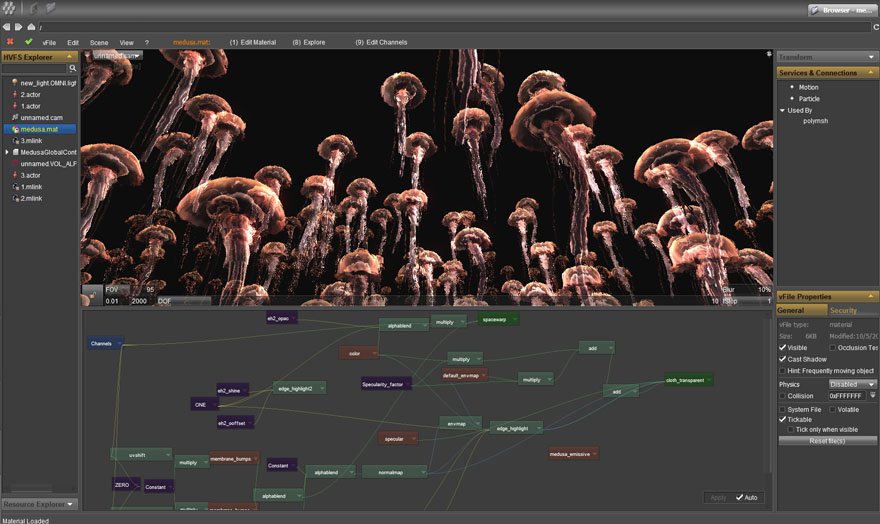Click the navigate back arrow
This screenshot has width=880, height=524.
[6, 26]
